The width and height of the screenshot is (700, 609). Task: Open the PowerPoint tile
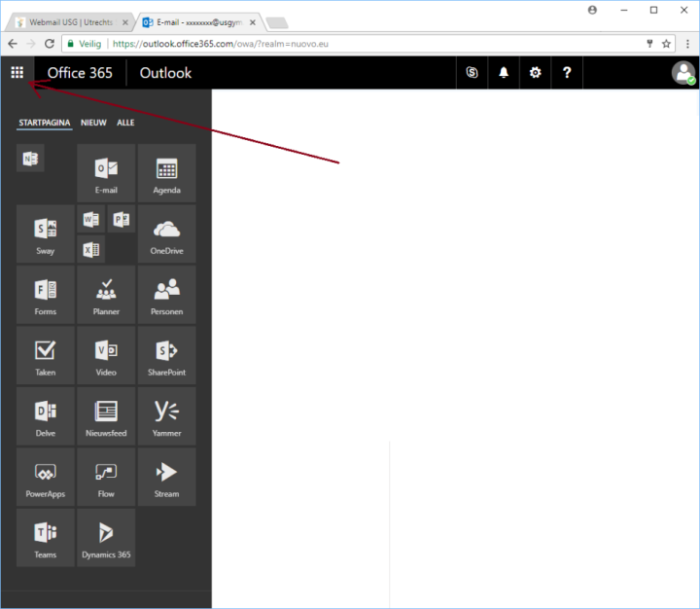point(122,219)
